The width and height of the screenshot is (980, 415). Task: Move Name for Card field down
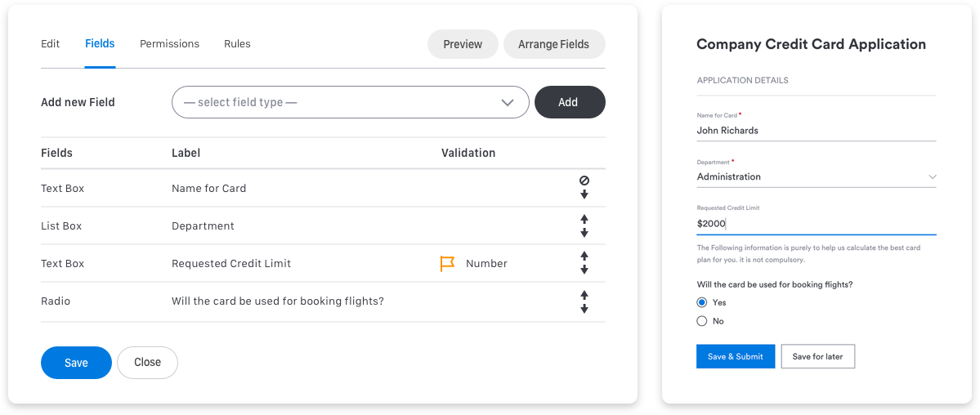tap(584, 194)
